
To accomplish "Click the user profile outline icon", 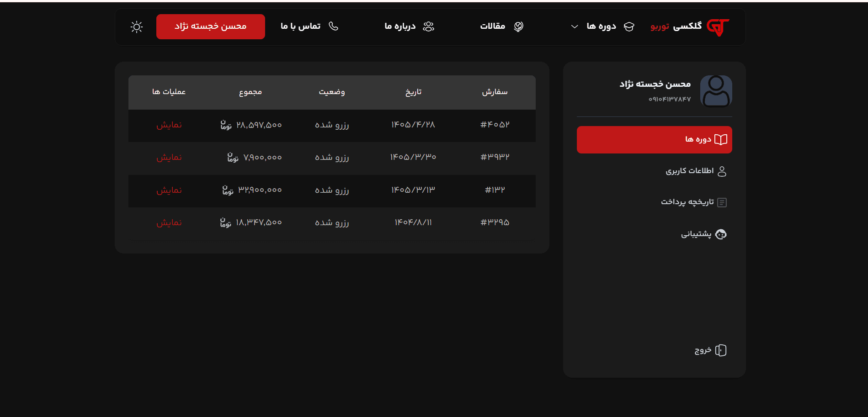I will pyautogui.click(x=722, y=171).
